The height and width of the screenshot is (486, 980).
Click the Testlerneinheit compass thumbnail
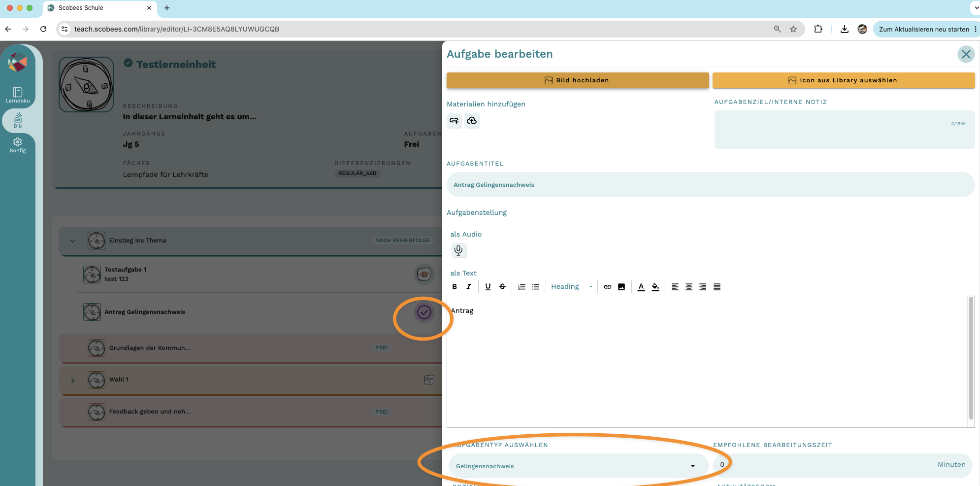[86, 84]
